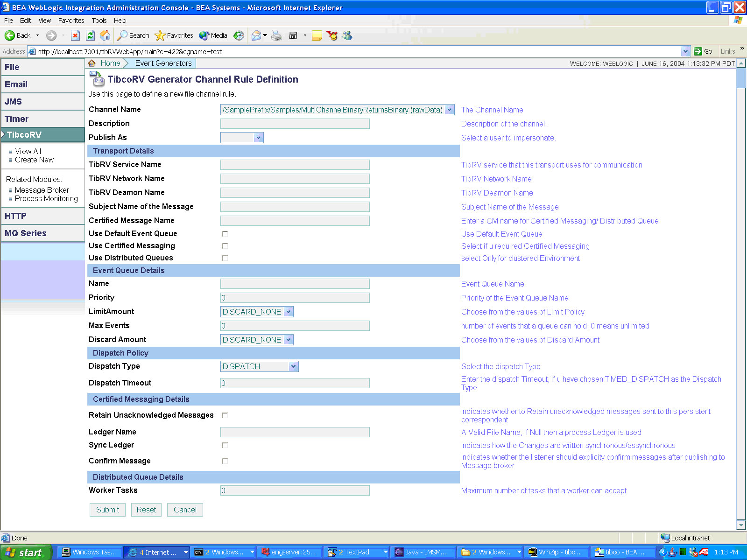Open browser History icon
The image size is (747, 560).
pos(239,35)
